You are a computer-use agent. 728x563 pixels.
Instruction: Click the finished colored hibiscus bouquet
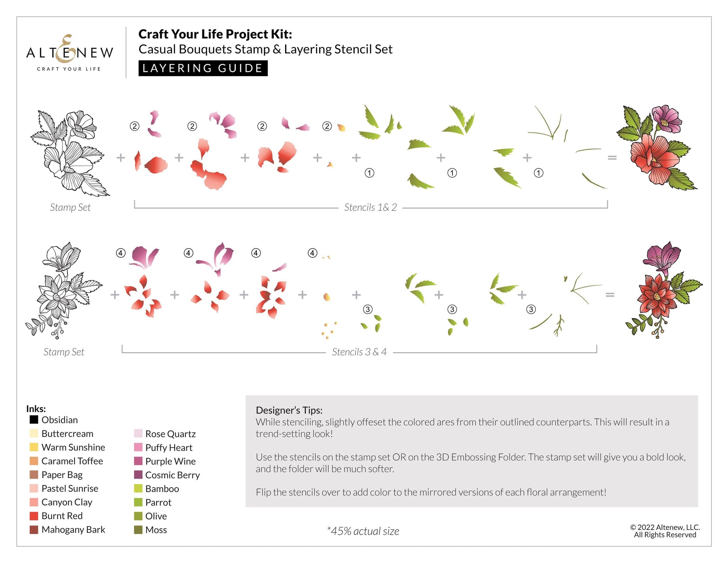pos(657,147)
